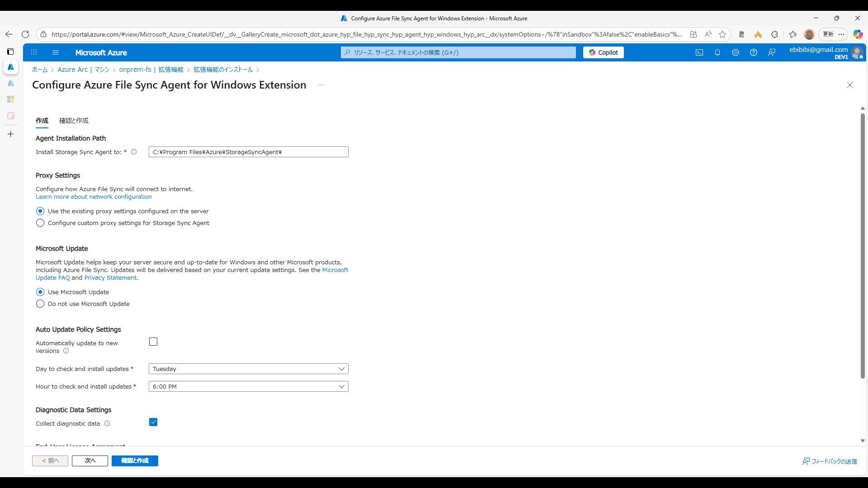Expand the Day to check updates dropdown
The image size is (868, 488).
coord(249,369)
